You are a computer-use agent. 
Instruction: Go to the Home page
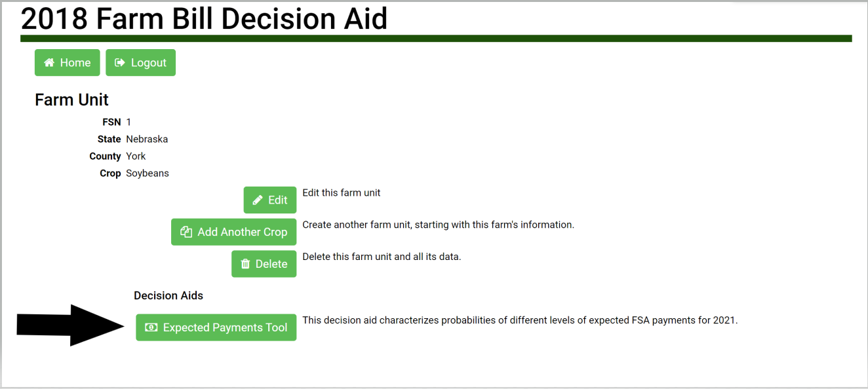(x=68, y=63)
